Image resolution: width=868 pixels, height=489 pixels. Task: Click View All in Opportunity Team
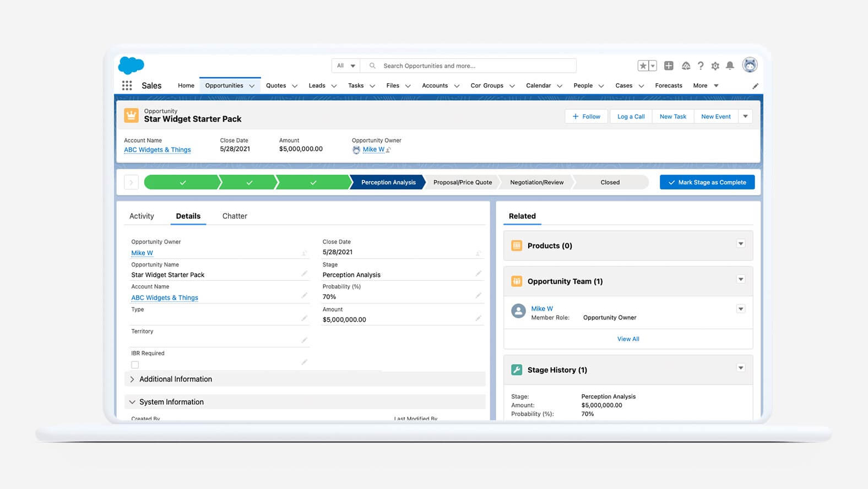coord(628,339)
